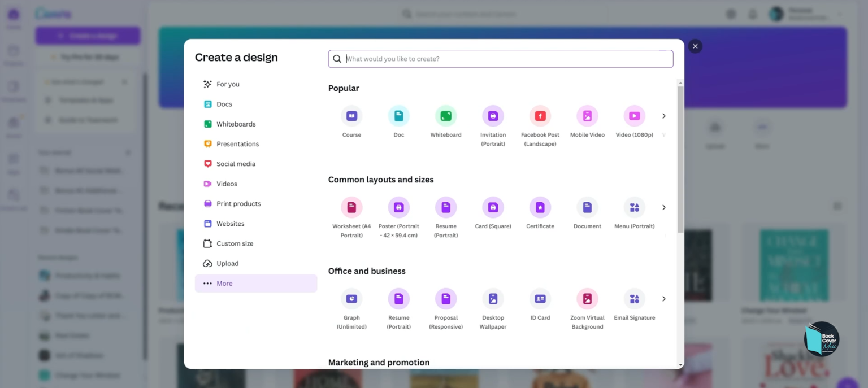
Task: Click Upload in the sidebar list
Action: pyautogui.click(x=227, y=264)
